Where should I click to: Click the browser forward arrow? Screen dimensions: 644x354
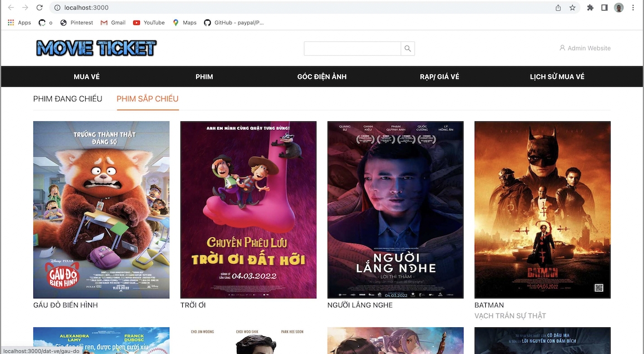pyautogui.click(x=25, y=7)
